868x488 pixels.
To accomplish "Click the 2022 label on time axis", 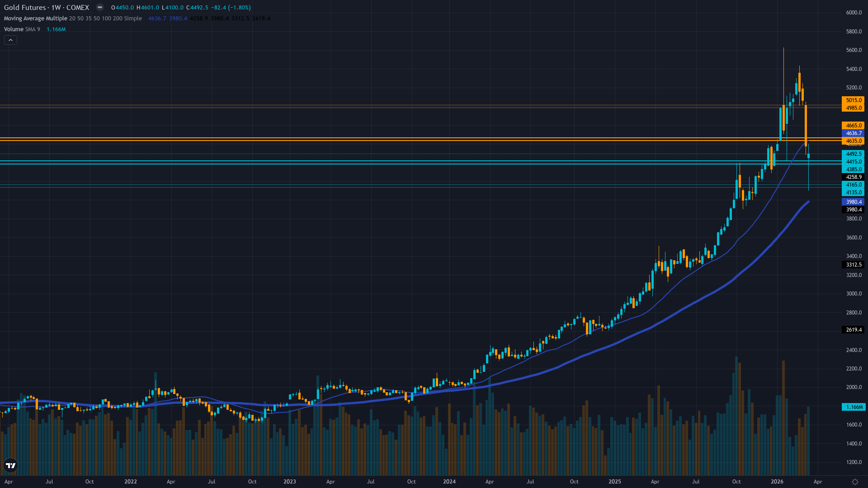I will point(131,482).
